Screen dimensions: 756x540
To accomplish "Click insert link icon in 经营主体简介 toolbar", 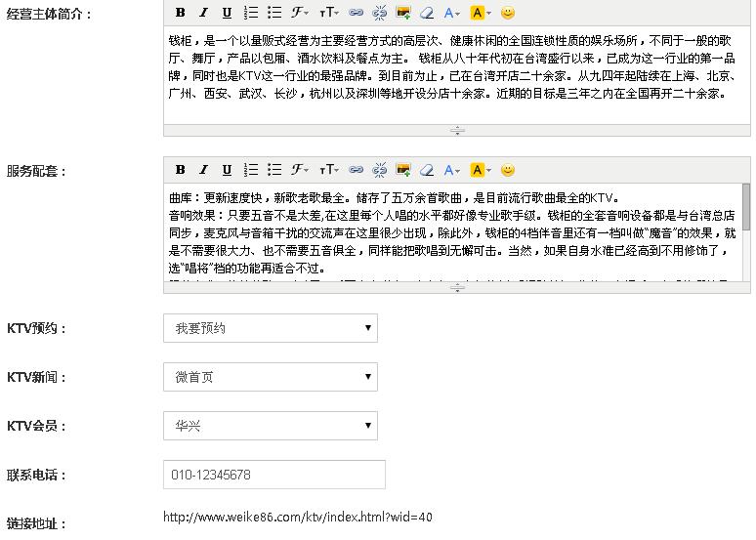I will pyautogui.click(x=357, y=13).
